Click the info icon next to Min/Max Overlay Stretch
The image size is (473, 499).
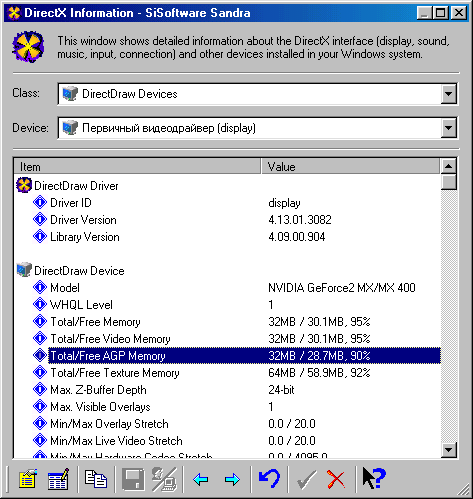(40, 423)
